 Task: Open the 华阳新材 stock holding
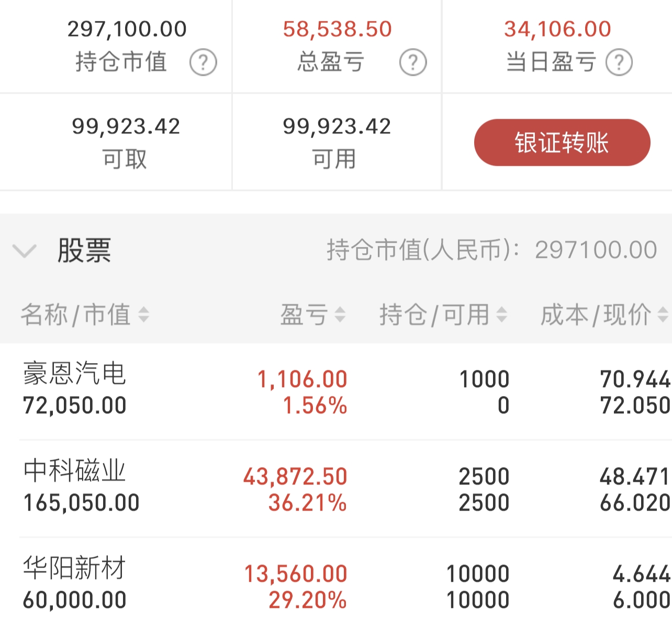74,568
